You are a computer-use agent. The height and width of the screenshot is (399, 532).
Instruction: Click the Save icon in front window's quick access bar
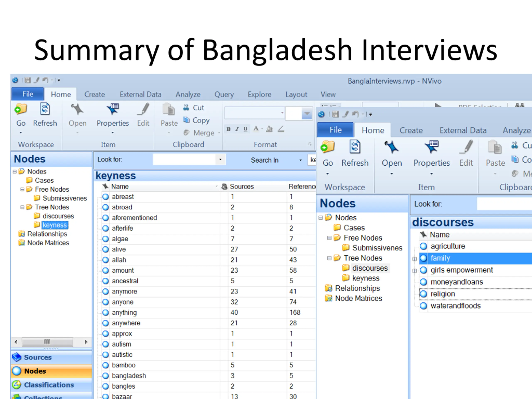coord(335,114)
